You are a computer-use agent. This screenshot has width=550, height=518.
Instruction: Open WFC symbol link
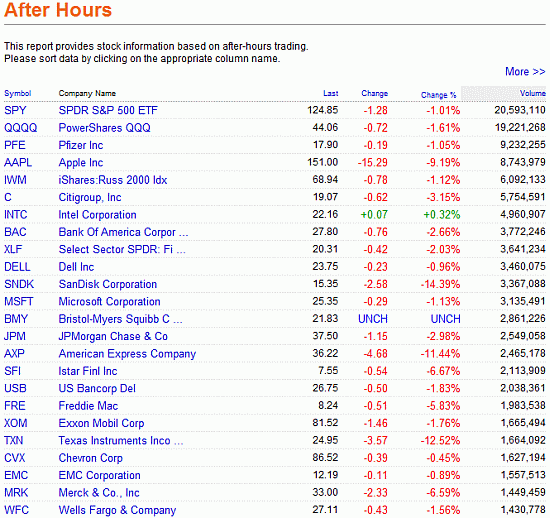point(16,510)
